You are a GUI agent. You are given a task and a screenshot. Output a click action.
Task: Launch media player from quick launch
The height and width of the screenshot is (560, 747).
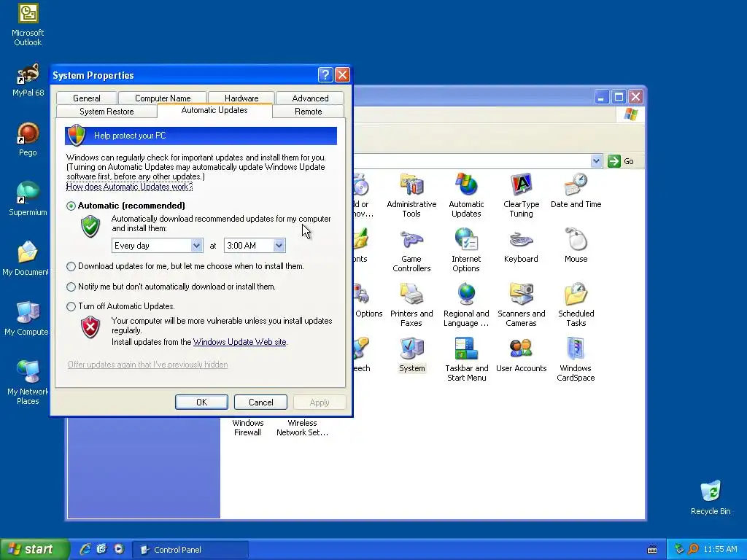click(x=119, y=549)
